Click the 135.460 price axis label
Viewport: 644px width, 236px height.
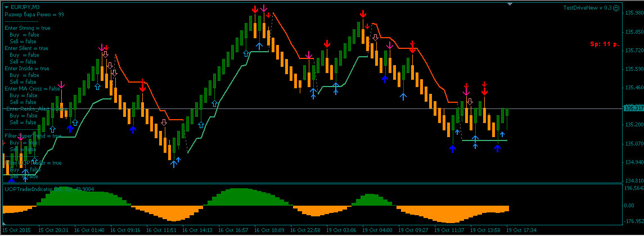click(x=633, y=88)
